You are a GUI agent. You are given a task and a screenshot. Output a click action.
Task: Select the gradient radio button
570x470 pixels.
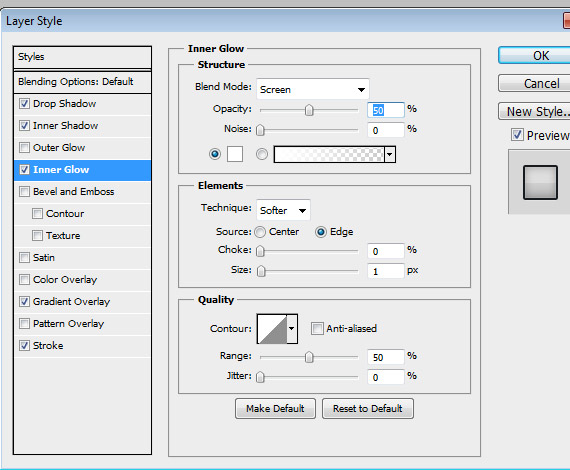pos(262,154)
